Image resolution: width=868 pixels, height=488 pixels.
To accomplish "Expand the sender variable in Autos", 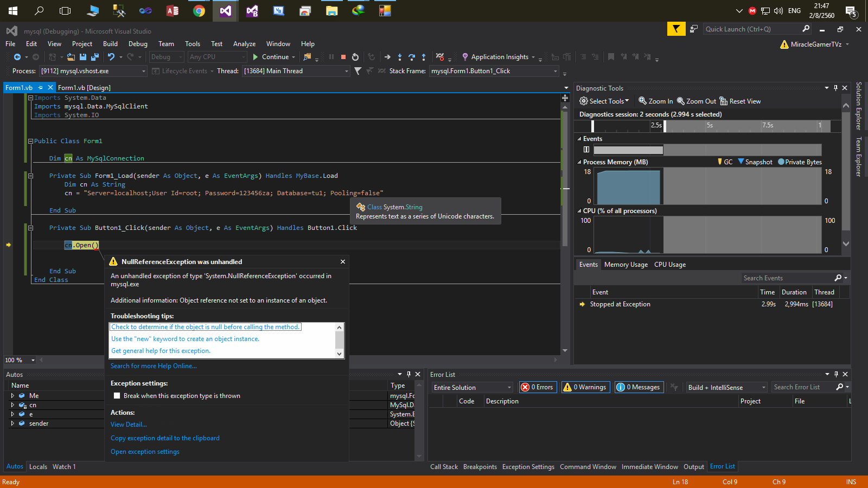I will click(12, 423).
